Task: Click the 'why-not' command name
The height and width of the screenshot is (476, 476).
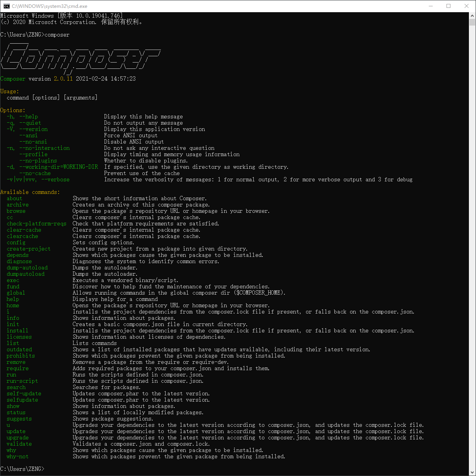Action: 18,456
